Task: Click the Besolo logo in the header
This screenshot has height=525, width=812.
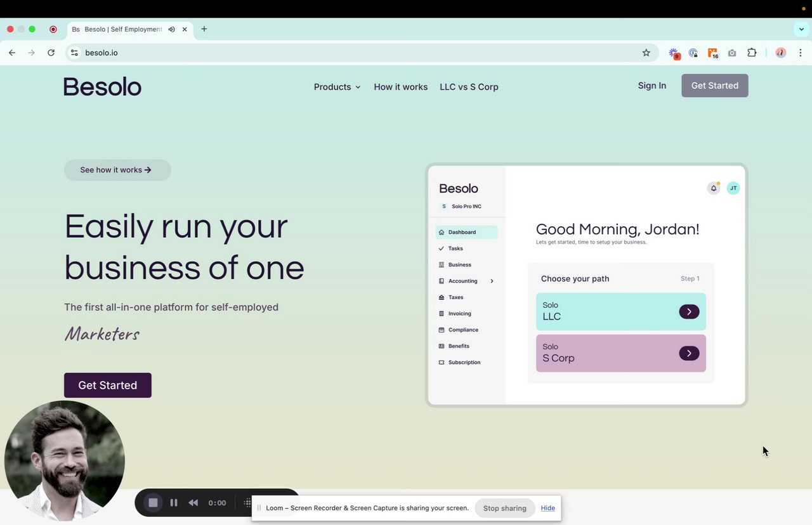Action: [102, 86]
